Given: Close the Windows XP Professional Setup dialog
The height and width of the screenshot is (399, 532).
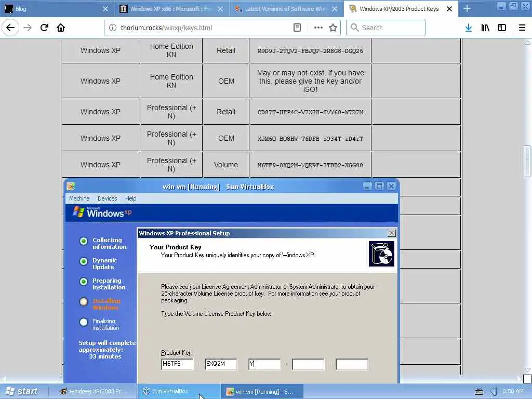Looking at the screenshot, I should [391, 233].
